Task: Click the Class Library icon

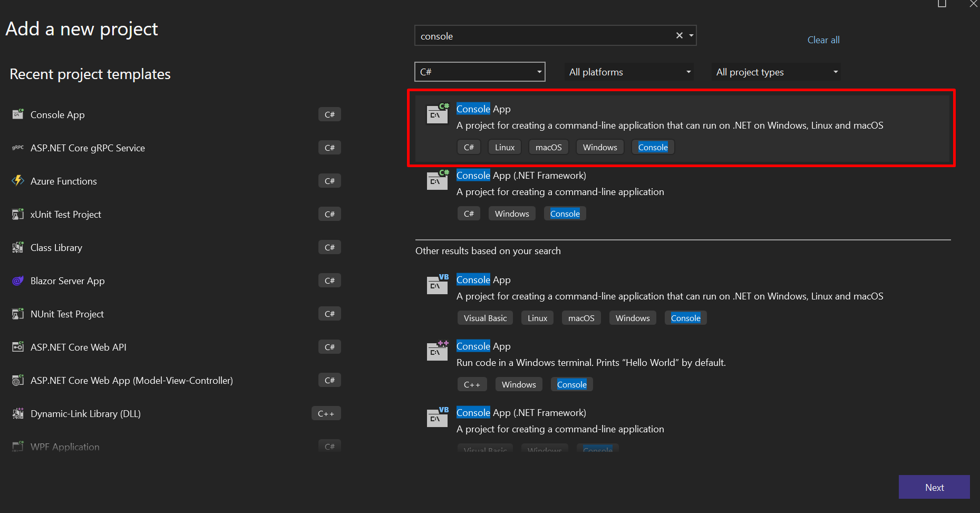Action: [18, 247]
